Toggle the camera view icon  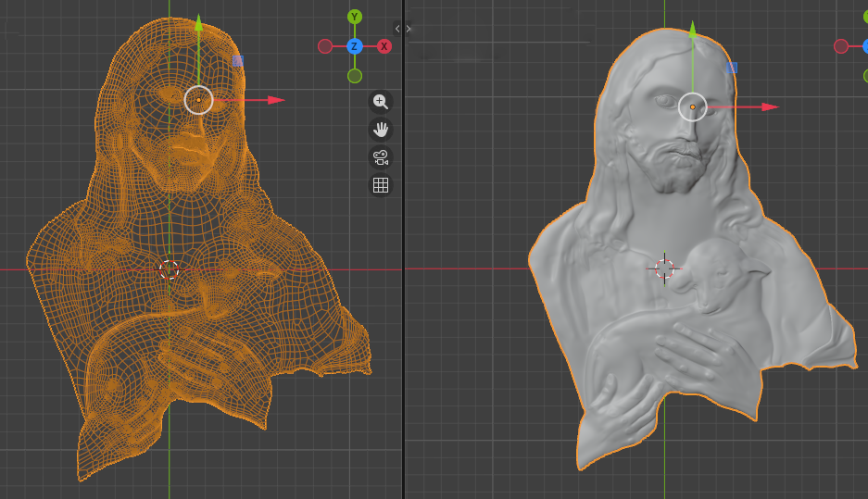tap(380, 157)
